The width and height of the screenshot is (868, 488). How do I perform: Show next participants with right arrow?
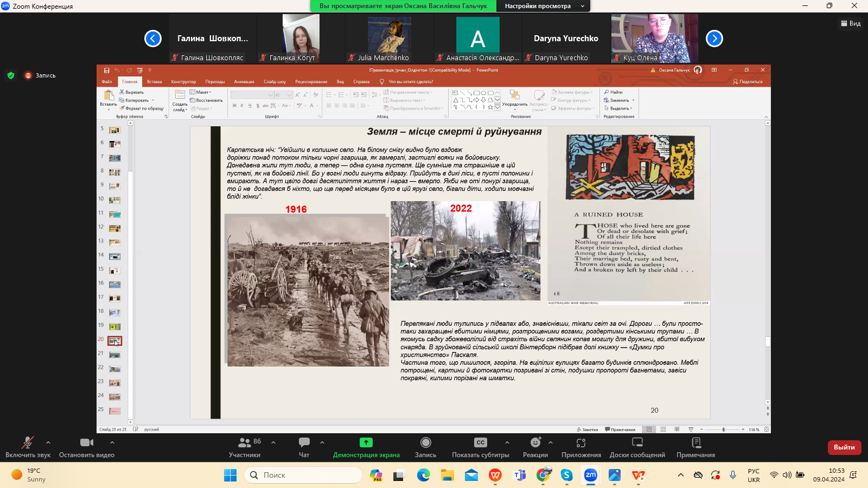coord(714,38)
